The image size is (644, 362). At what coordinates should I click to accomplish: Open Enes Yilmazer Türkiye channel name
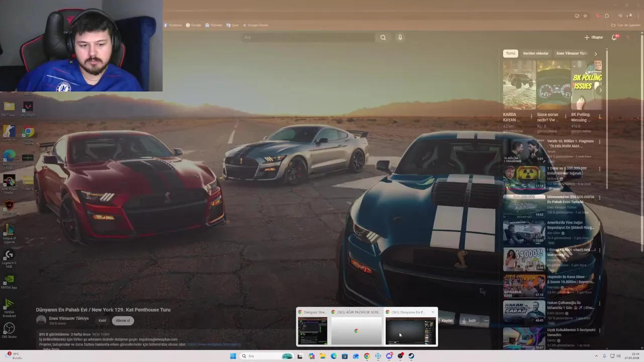pos(69,318)
